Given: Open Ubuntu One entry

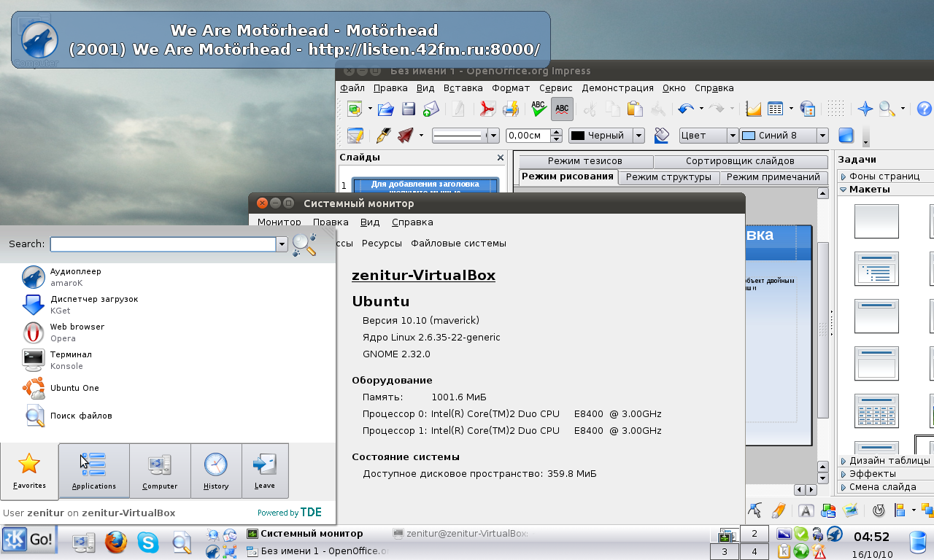Looking at the screenshot, I should [x=168, y=388].
